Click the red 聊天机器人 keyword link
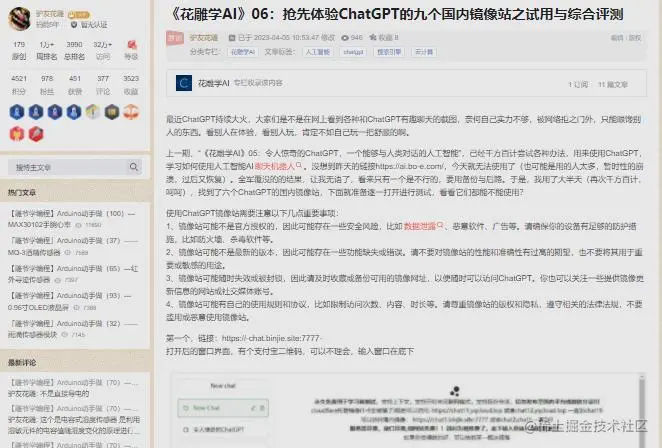 tap(278, 166)
